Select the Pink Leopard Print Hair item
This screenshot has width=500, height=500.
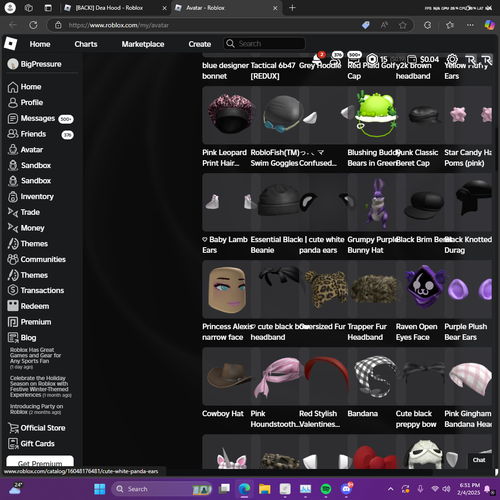point(226,115)
